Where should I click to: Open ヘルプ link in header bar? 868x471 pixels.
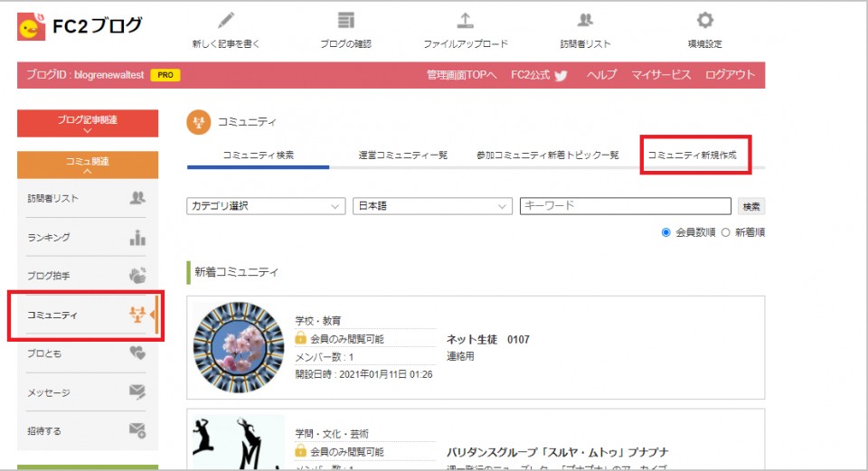coord(602,75)
